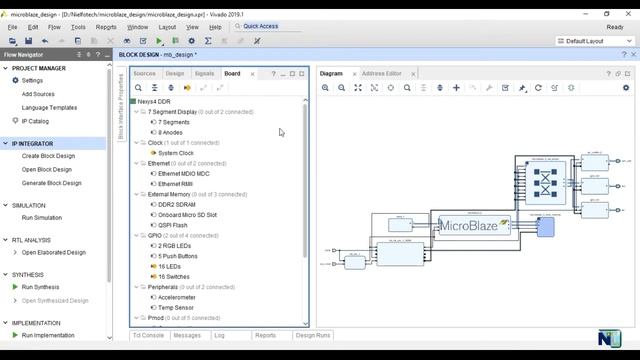Open the Block Interface Properties side tab
This screenshot has width=640, height=360.
tap(121, 107)
